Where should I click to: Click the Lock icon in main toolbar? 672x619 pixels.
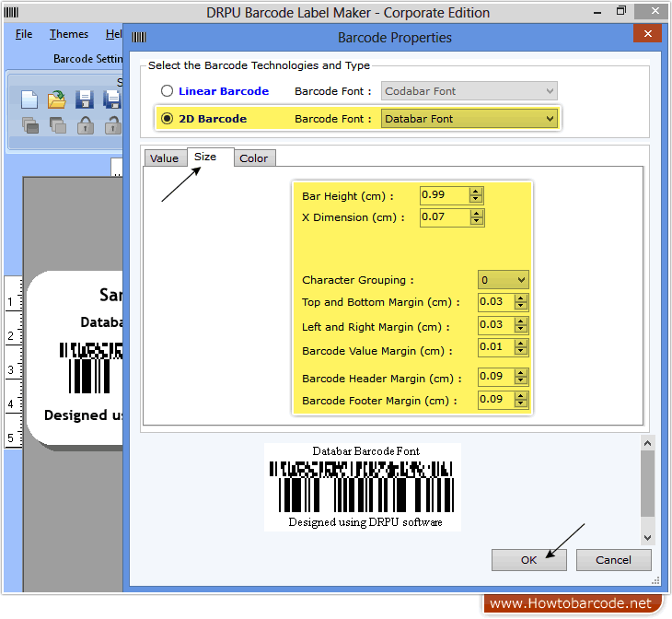86,125
